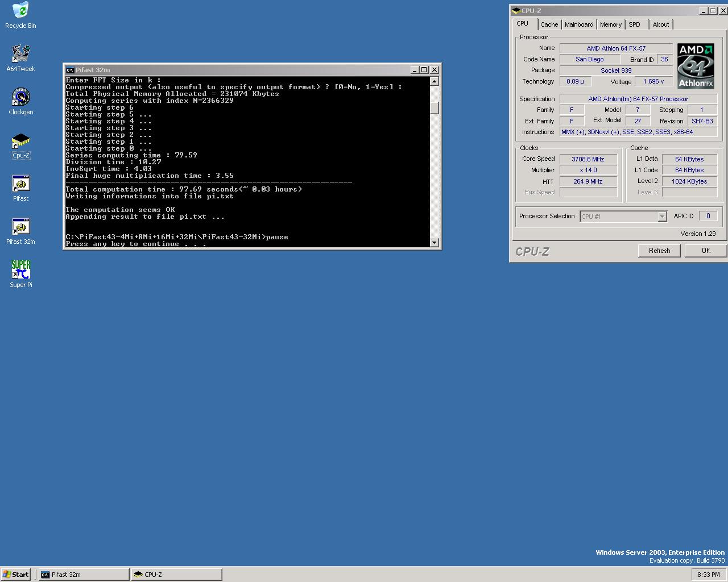Click the Brand ID value 36
This screenshot has height=582, width=728.
[664, 59]
